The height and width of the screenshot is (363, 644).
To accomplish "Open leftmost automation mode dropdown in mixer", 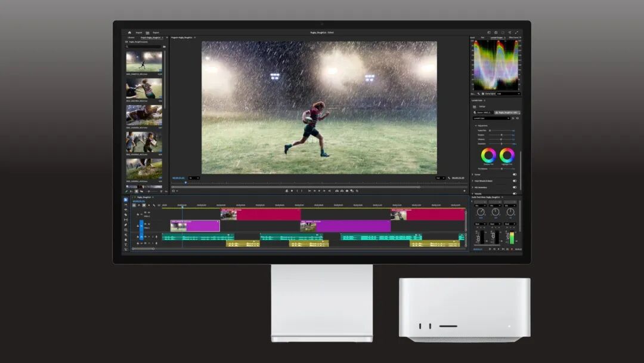I will 480,224.
